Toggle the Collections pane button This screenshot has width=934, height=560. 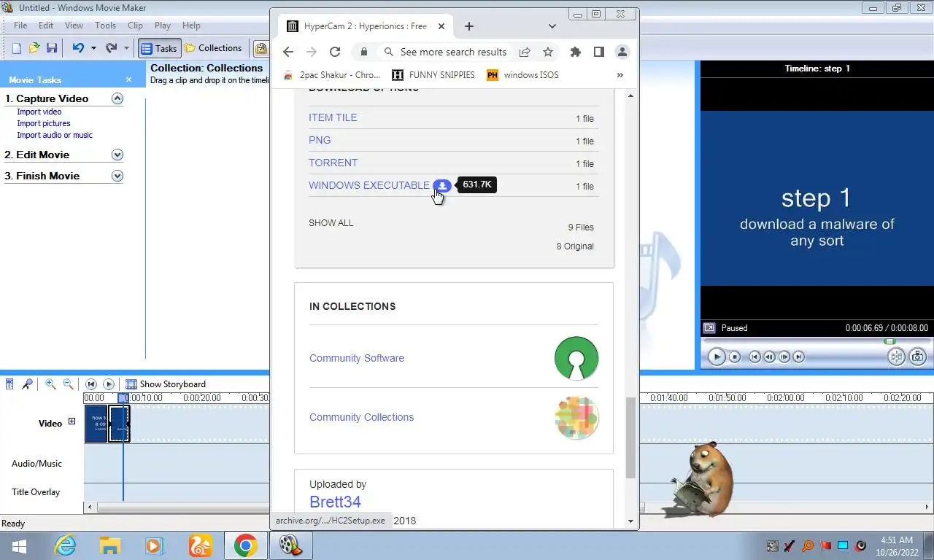[x=213, y=48]
